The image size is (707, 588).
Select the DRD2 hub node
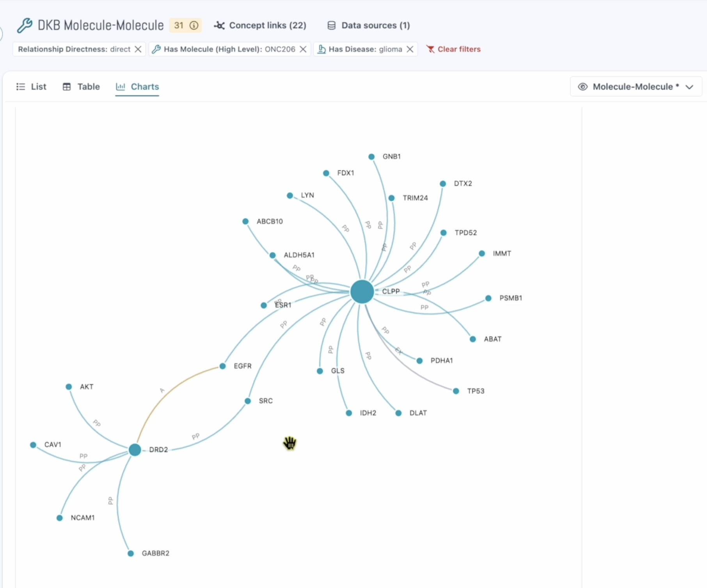[x=135, y=450]
